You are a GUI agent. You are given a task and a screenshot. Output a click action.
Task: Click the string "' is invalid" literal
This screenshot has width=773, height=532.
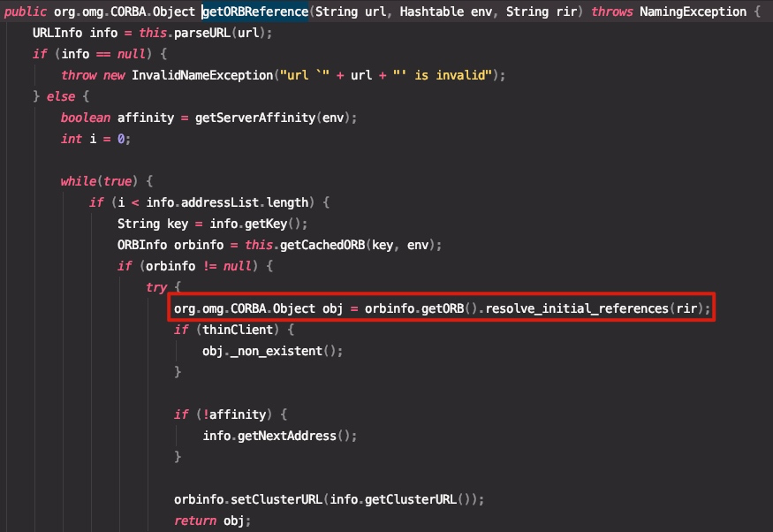coord(443,75)
